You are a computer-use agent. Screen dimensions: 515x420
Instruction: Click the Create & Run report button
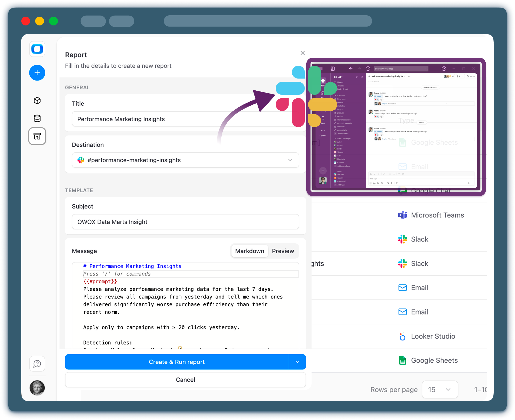coord(177,362)
